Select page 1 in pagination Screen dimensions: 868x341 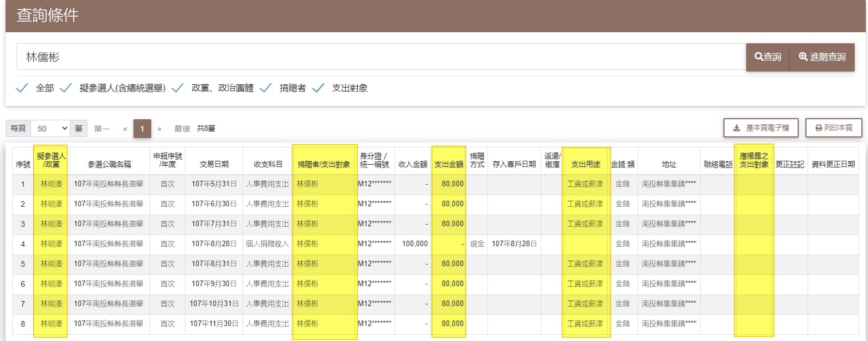point(142,129)
